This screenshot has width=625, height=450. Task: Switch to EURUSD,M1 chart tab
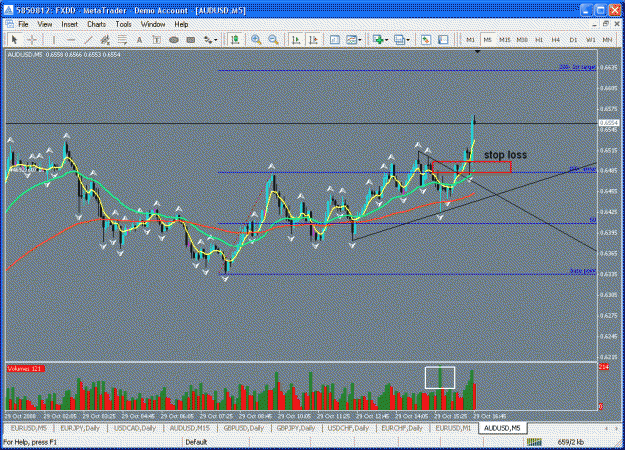coord(453,428)
